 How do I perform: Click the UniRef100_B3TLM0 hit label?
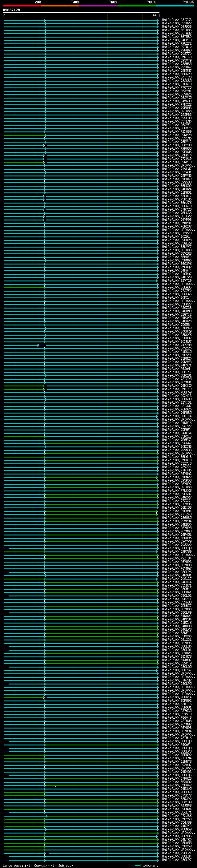pos(177,121)
